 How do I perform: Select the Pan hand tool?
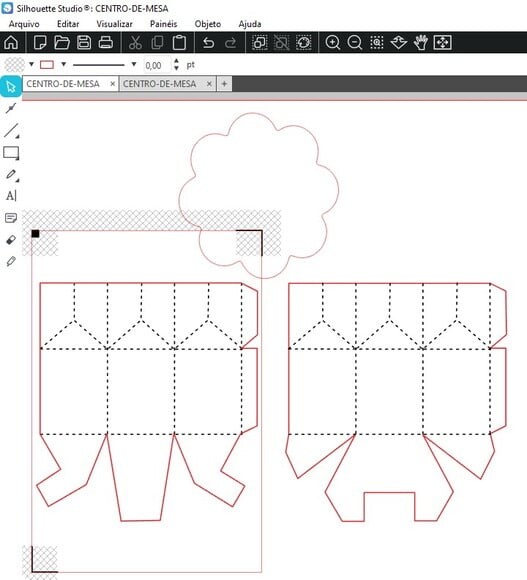click(421, 43)
